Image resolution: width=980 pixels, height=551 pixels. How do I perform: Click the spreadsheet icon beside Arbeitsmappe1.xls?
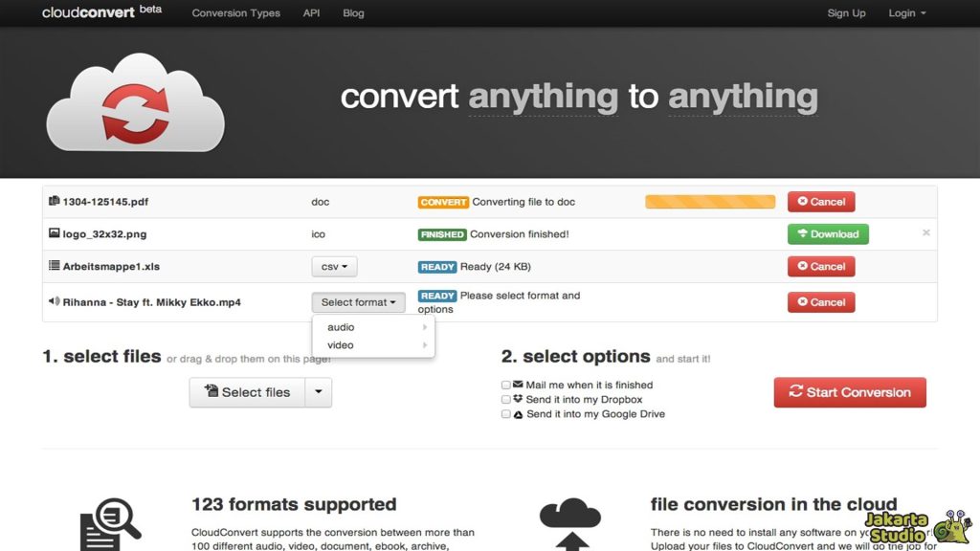click(x=54, y=266)
